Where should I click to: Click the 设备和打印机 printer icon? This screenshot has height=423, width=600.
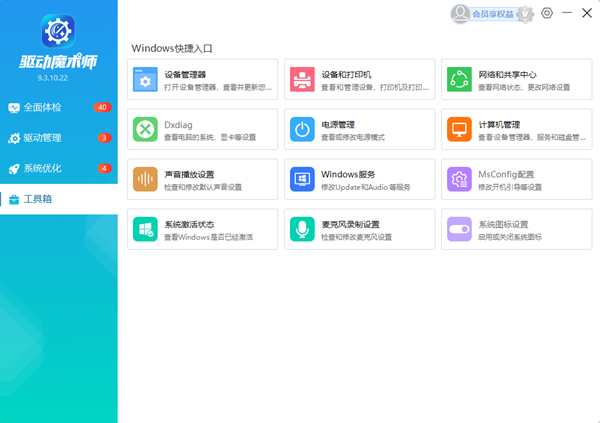(302, 79)
